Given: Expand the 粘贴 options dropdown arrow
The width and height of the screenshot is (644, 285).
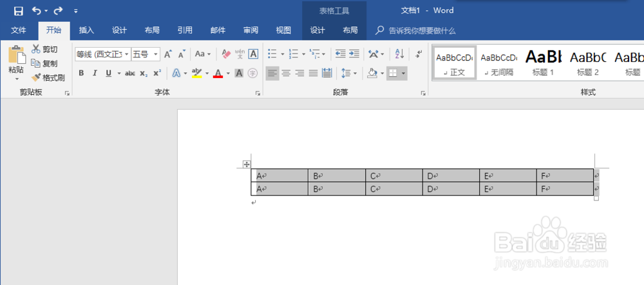Looking at the screenshot, I should click(17, 79).
